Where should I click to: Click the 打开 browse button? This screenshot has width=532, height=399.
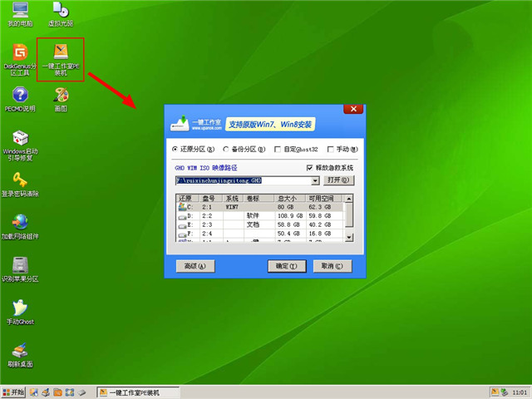pos(335,180)
